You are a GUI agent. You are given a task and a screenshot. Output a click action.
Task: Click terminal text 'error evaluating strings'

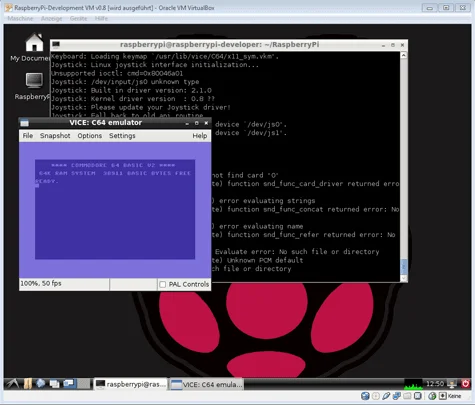click(x=267, y=201)
